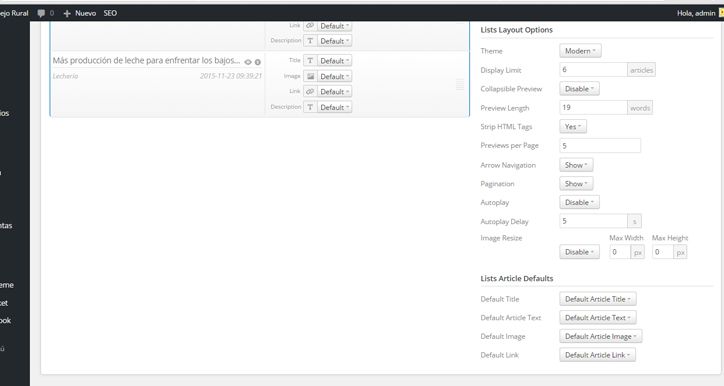Click the 'articles' unit label beside Display Limit
Image resolution: width=724 pixels, height=386 pixels.
641,70
